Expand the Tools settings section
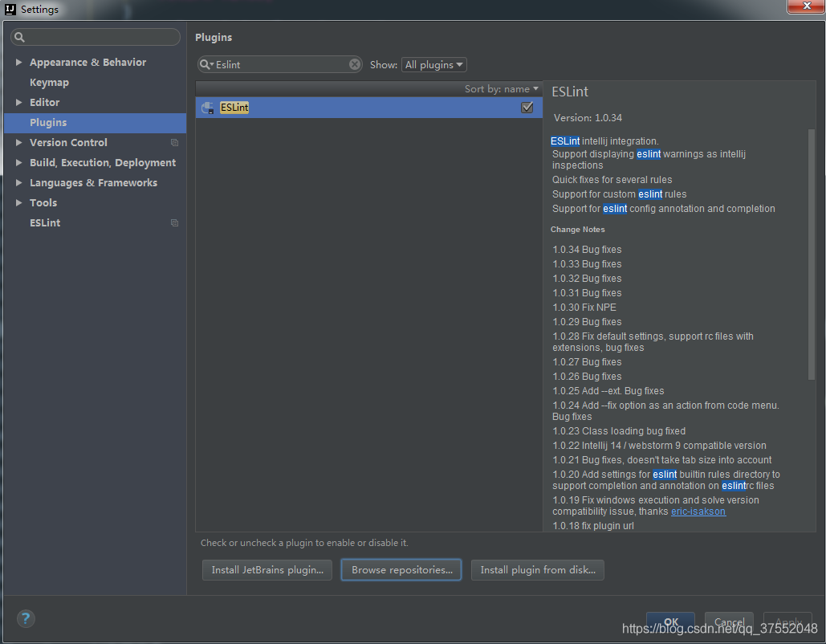 coord(19,202)
